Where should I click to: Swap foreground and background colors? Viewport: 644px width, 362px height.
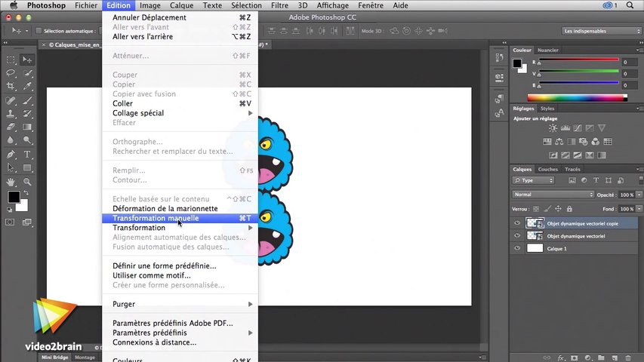click(26, 192)
